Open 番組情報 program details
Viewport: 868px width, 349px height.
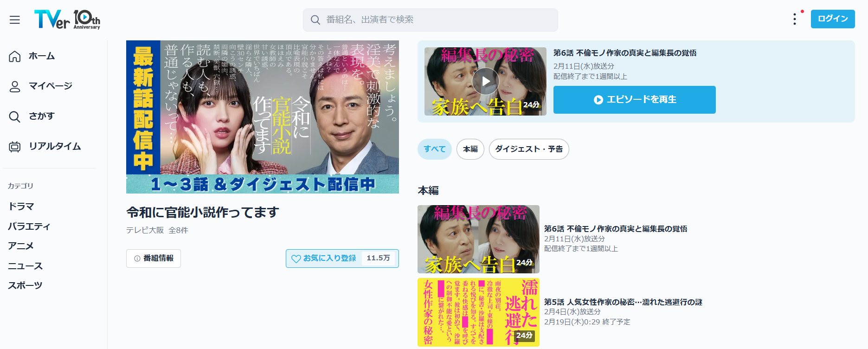154,259
